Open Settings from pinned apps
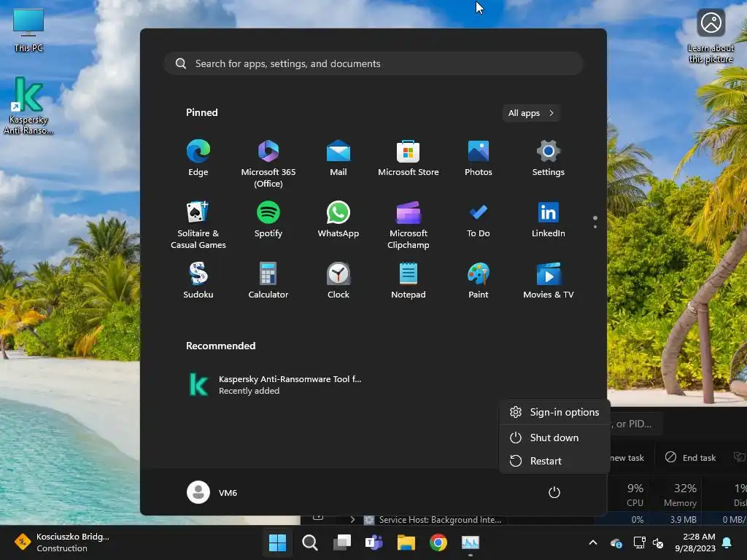 coord(549,158)
